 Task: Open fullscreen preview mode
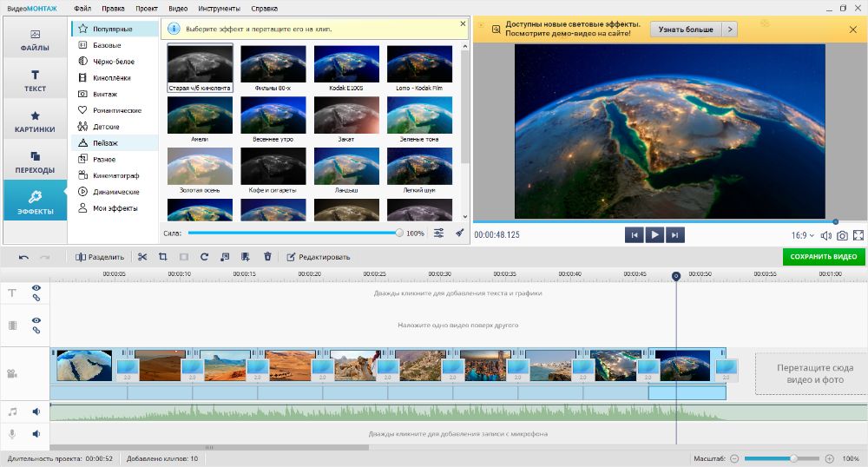coord(858,235)
